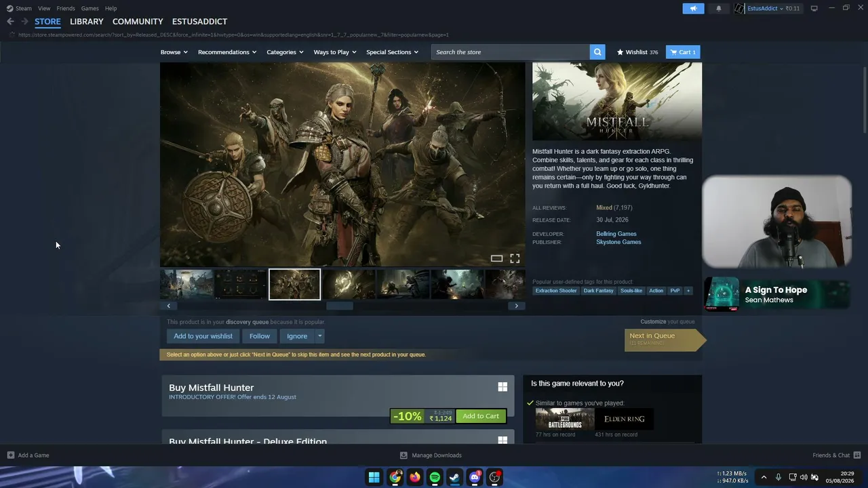The image size is (868, 488).
Task: Click the Ignore button
Action: pos(297,336)
